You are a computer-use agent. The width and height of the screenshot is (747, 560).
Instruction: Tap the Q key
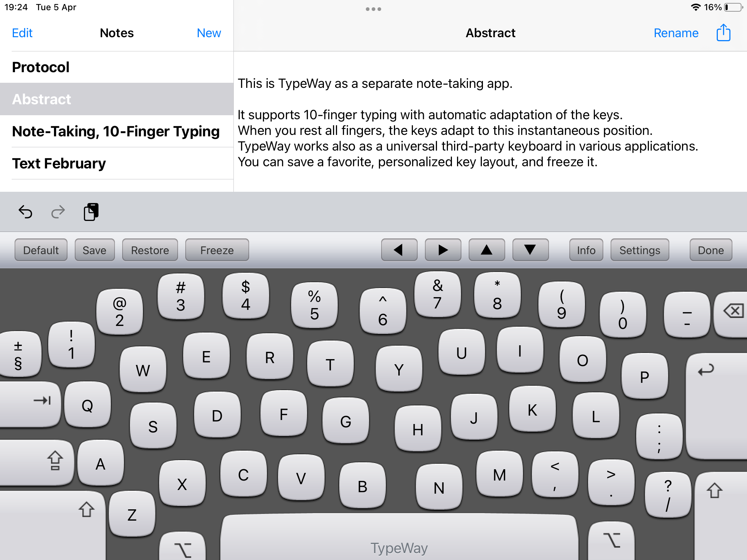coord(88,404)
